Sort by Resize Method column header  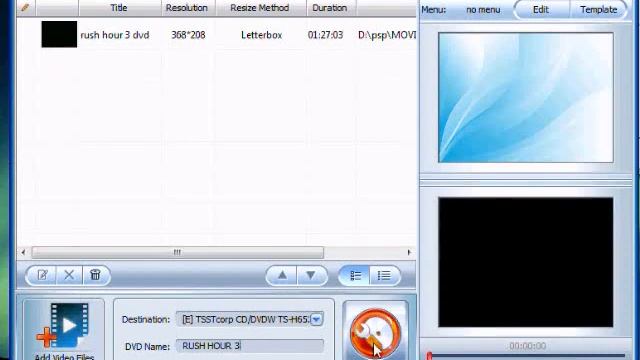[260, 8]
